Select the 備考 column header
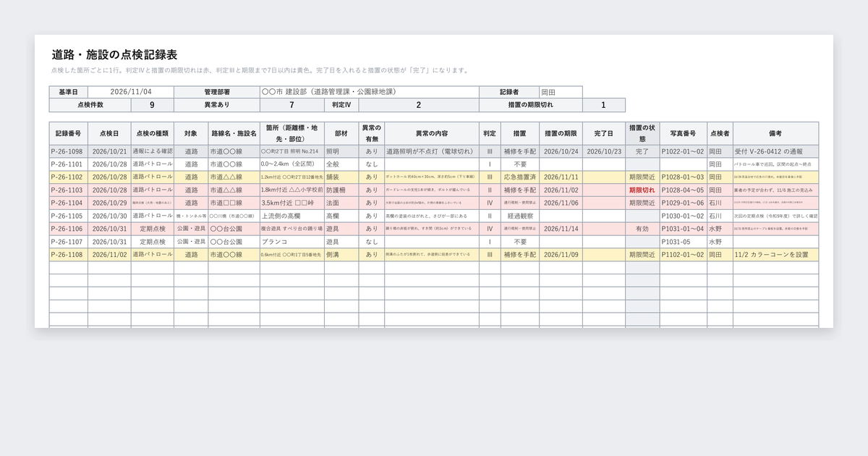The height and width of the screenshot is (456, 868). click(775, 134)
